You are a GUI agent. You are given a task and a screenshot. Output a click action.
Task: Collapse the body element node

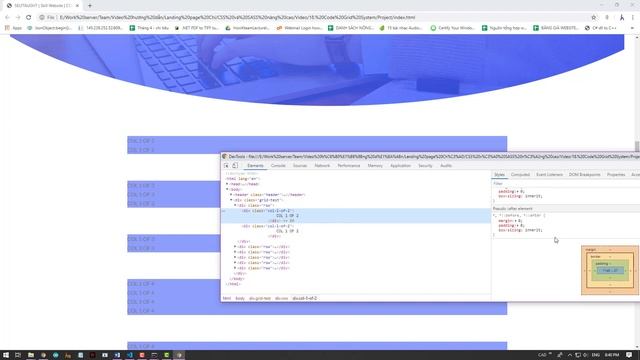227,189
